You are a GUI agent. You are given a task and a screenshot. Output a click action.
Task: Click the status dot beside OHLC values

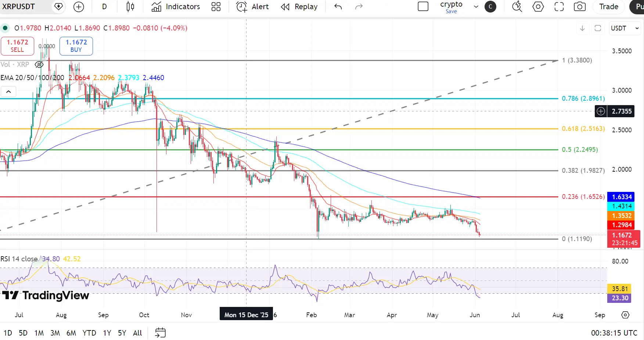[x=5, y=28]
